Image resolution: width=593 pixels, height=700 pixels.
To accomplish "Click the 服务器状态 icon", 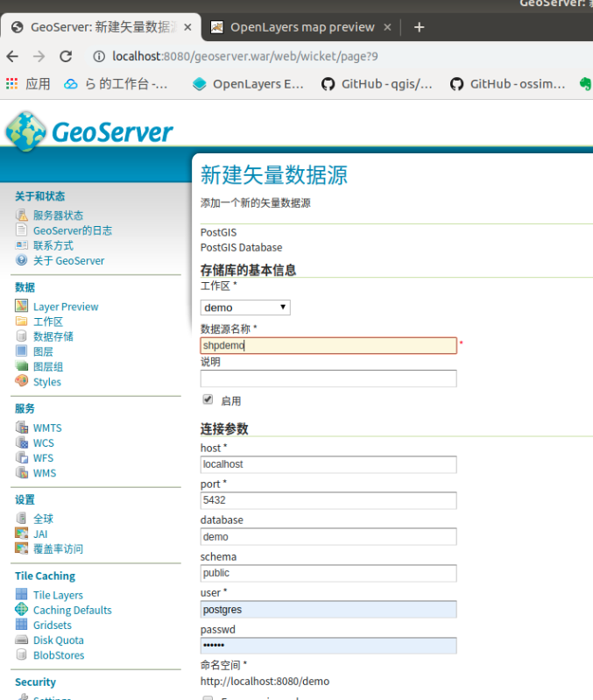I will pos(22,216).
